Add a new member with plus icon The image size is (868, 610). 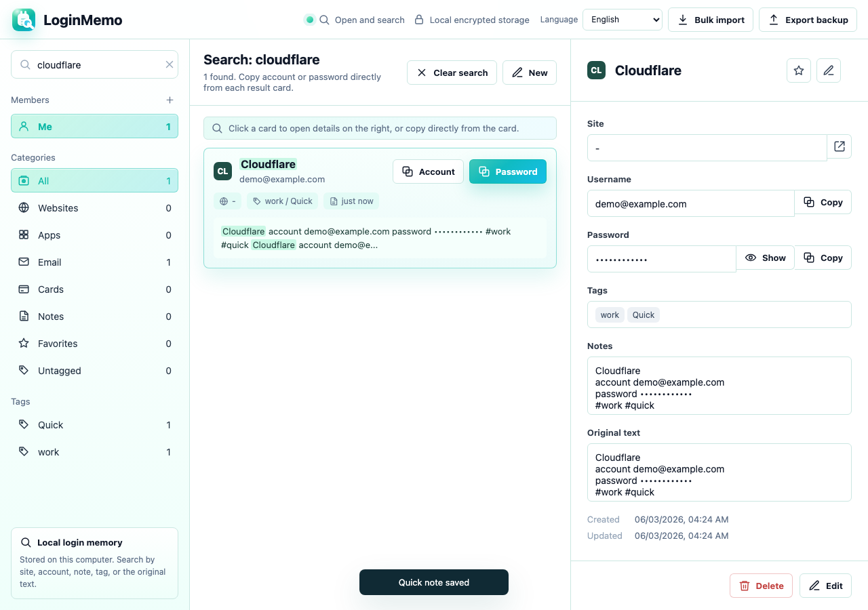coord(170,100)
